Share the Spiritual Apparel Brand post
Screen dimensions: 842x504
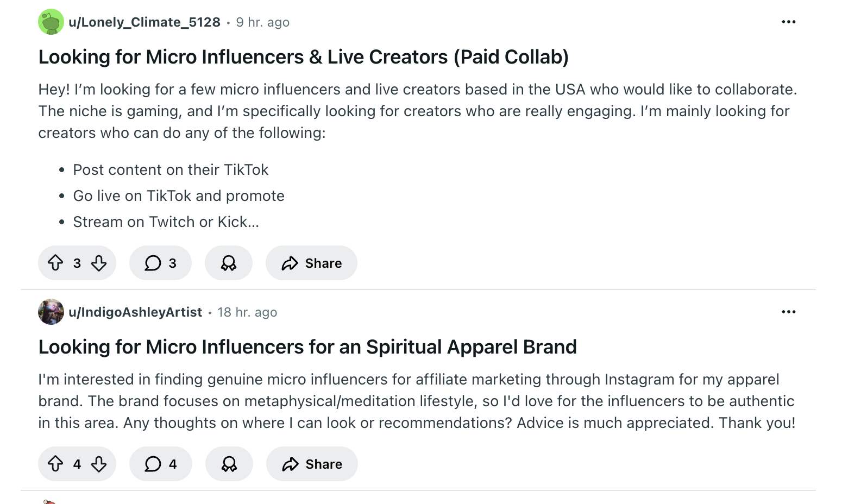(x=312, y=464)
